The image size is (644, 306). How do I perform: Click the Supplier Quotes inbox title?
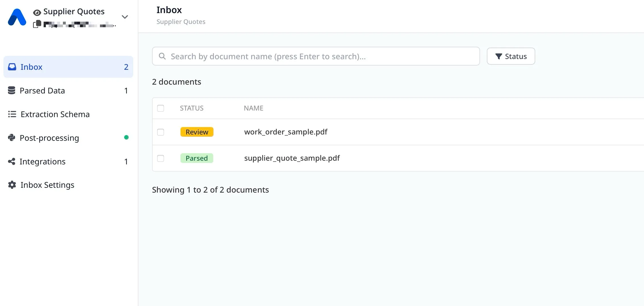click(74, 11)
